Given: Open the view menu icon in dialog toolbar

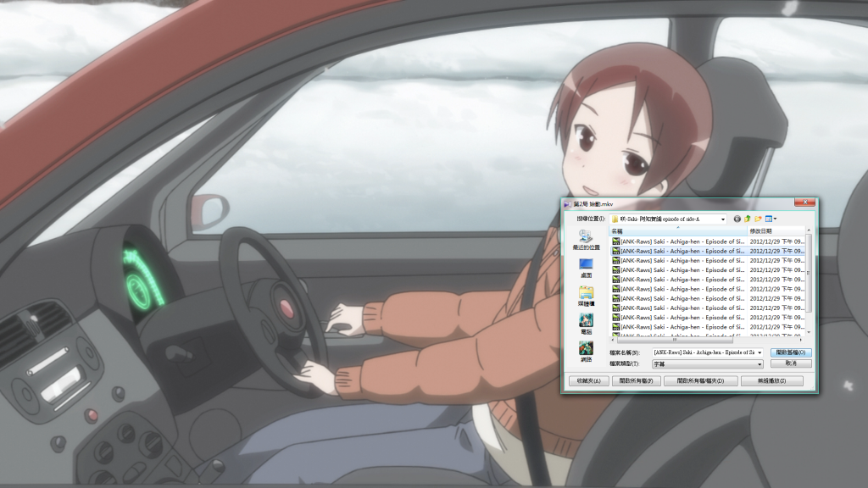Looking at the screenshot, I should click(x=771, y=219).
